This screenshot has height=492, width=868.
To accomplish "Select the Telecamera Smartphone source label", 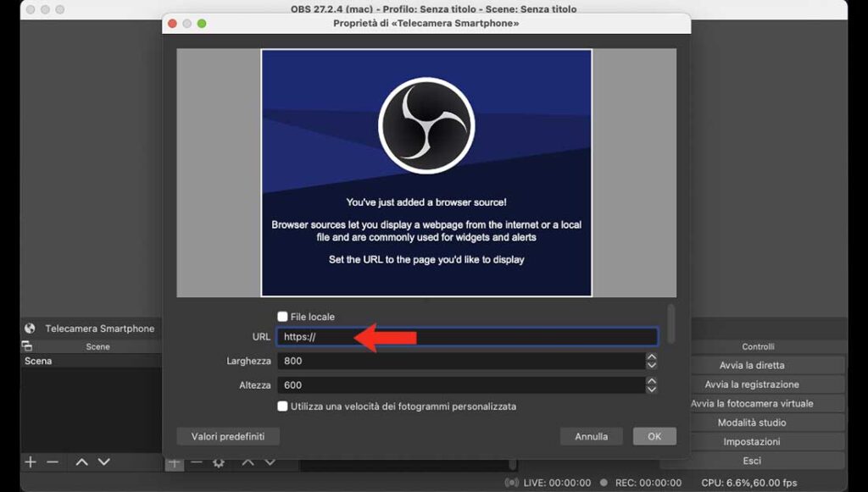I will [x=100, y=329].
